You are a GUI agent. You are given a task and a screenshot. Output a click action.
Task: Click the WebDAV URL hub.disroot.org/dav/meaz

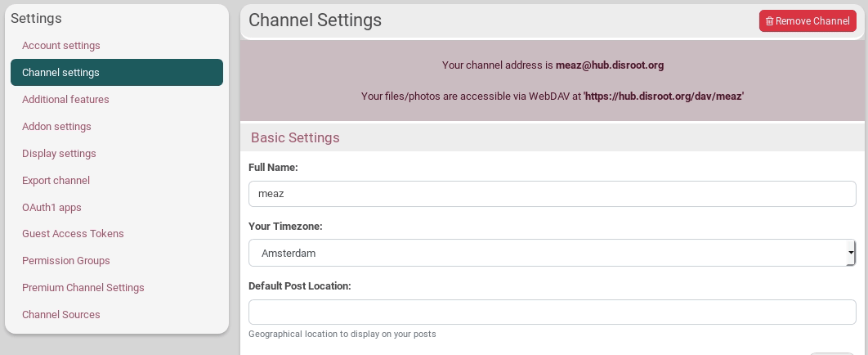[664, 97]
